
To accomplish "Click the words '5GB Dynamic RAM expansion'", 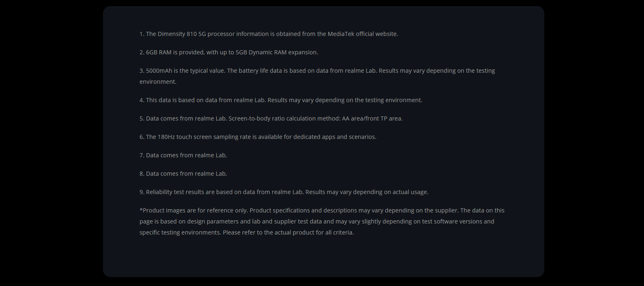I will [x=277, y=52].
